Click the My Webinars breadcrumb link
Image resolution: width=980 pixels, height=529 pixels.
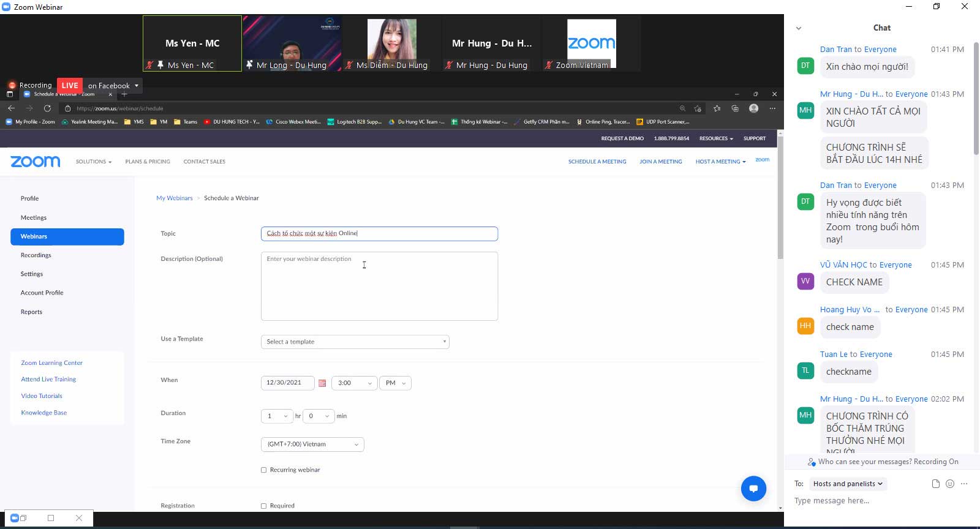pos(175,198)
